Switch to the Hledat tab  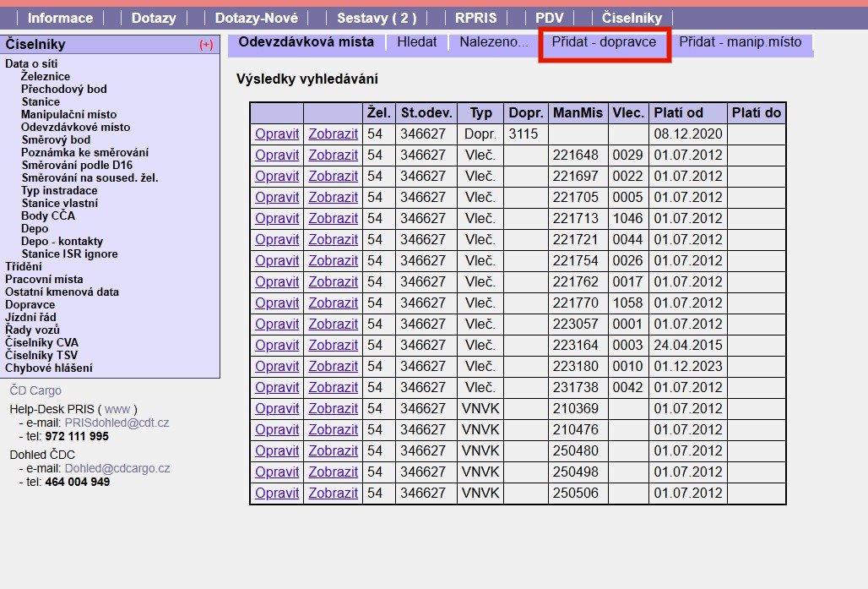click(417, 41)
